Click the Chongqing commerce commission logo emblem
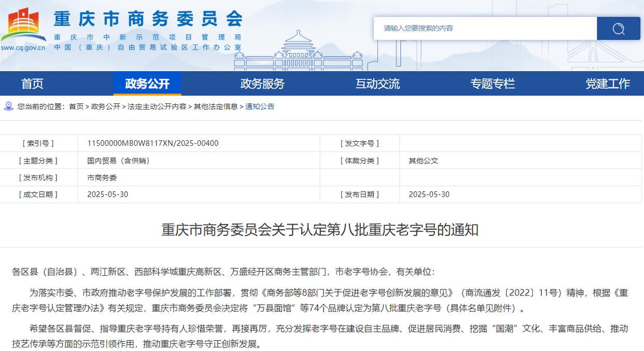The image size is (644, 351). coord(23,25)
